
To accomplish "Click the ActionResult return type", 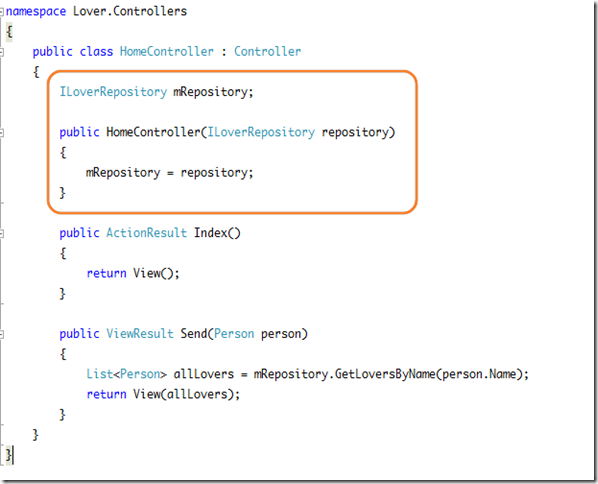I will tap(146, 233).
